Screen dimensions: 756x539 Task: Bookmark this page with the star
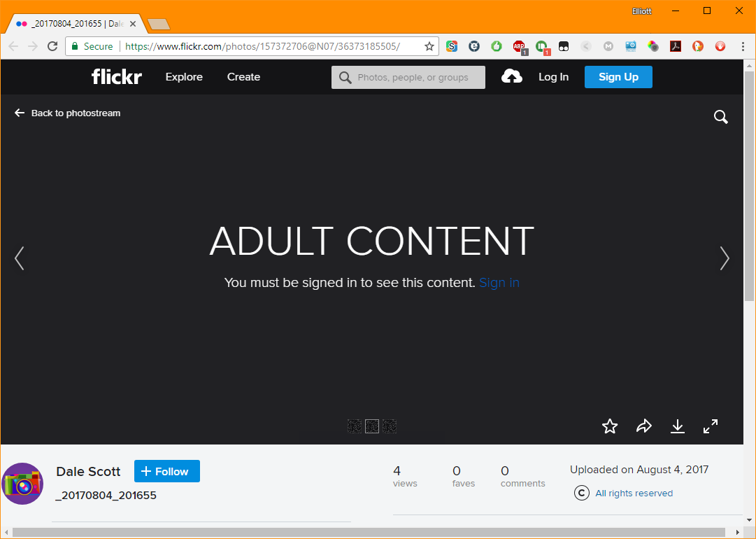[x=429, y=46]
